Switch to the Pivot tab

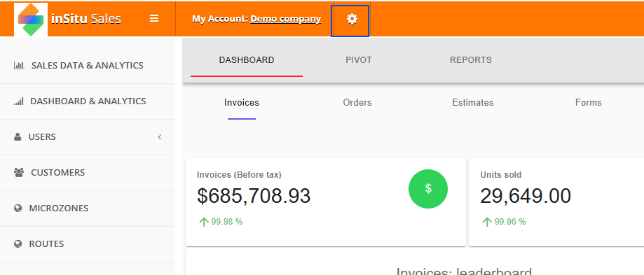tap(359, 60)
